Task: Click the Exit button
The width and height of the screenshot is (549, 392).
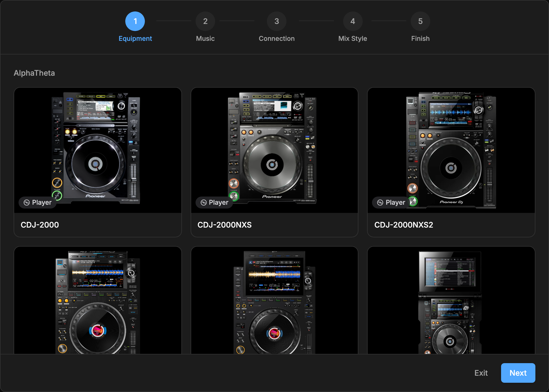Action: [x=481, y=373]
